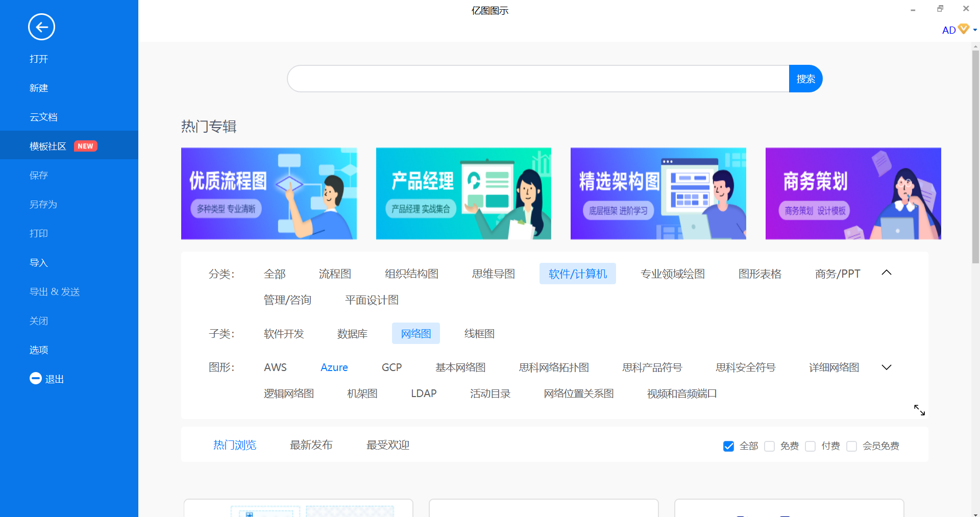The width and height of the screenshot is (980, 517).
Task: Select the 软件/计算机 category
Action: pos(578,274)
